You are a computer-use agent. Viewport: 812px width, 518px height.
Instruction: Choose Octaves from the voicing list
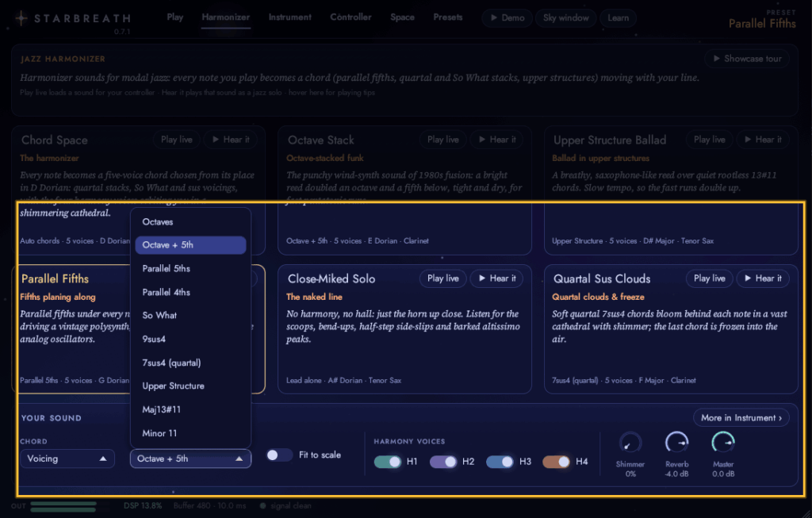pos(190,221)
